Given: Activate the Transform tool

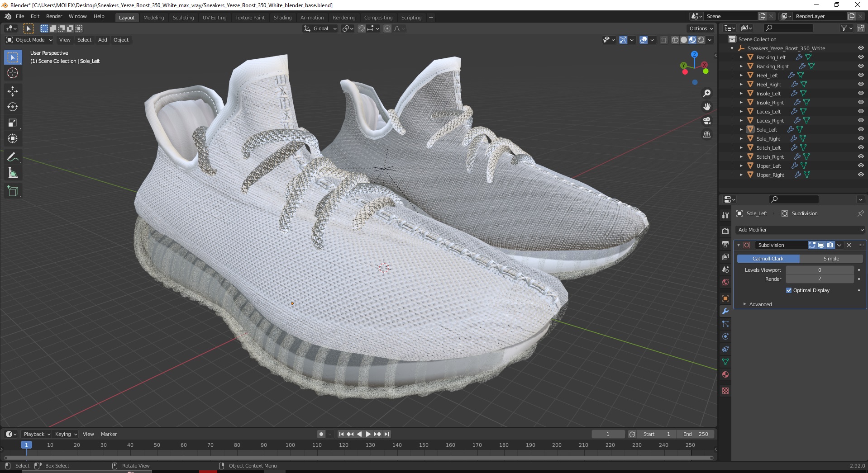Looking at the screenshot, I should tap(13, 139).
